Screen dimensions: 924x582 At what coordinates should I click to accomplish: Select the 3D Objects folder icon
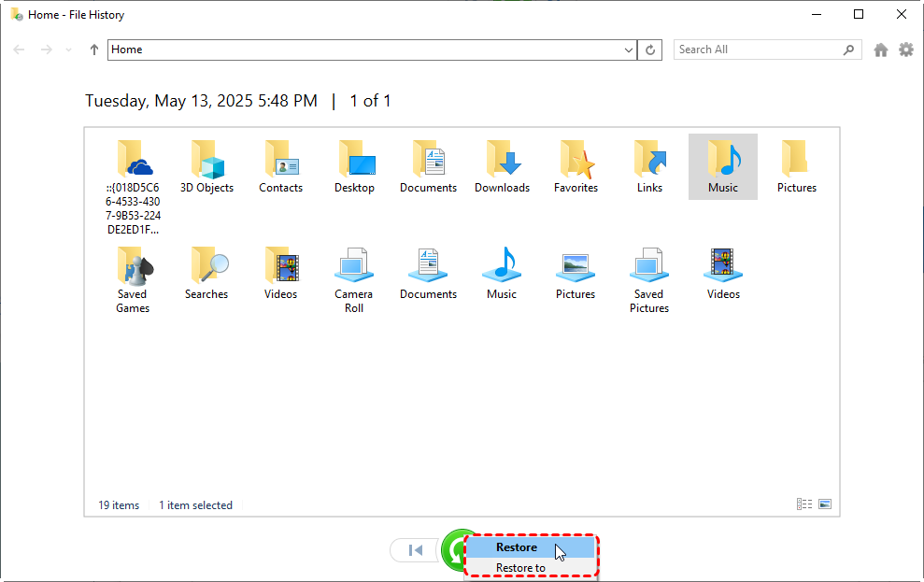[206, 160]
